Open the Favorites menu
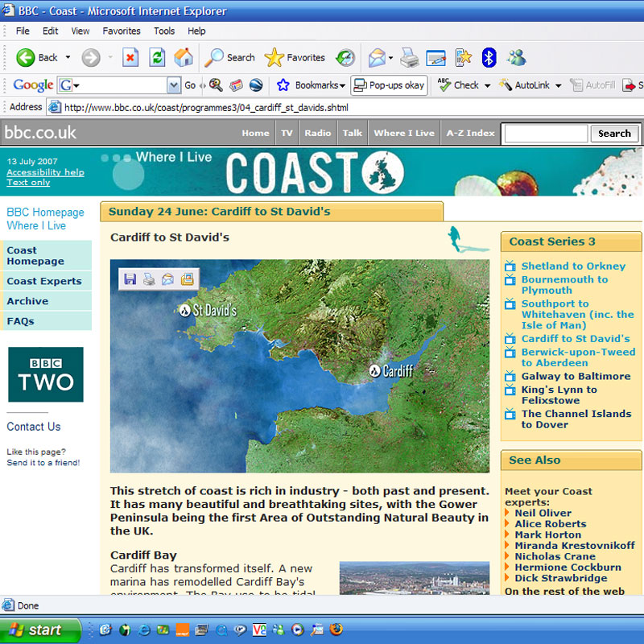644x644 pixels. (120, 31)
